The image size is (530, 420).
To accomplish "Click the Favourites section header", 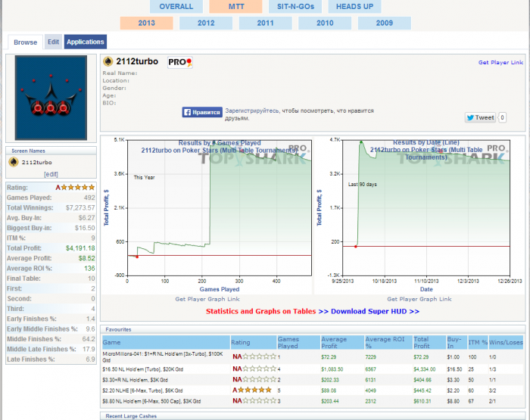I will click(x=118, y=329).
